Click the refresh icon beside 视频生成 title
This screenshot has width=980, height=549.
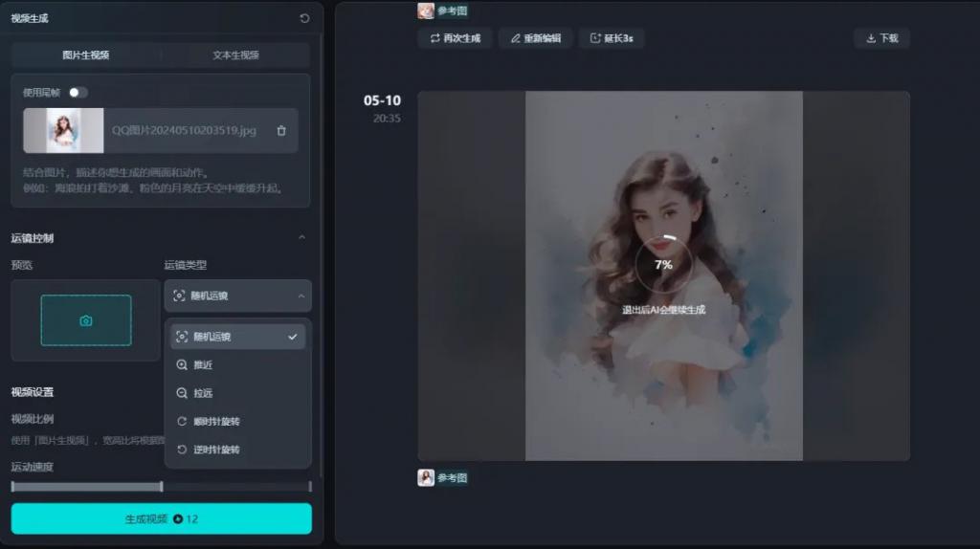pos(304,18)
